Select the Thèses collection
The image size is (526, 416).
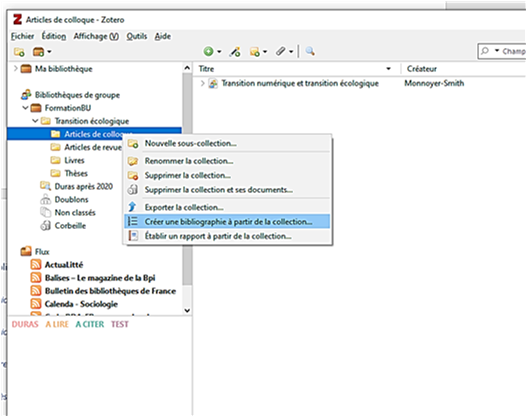click(x=76, y=173)
